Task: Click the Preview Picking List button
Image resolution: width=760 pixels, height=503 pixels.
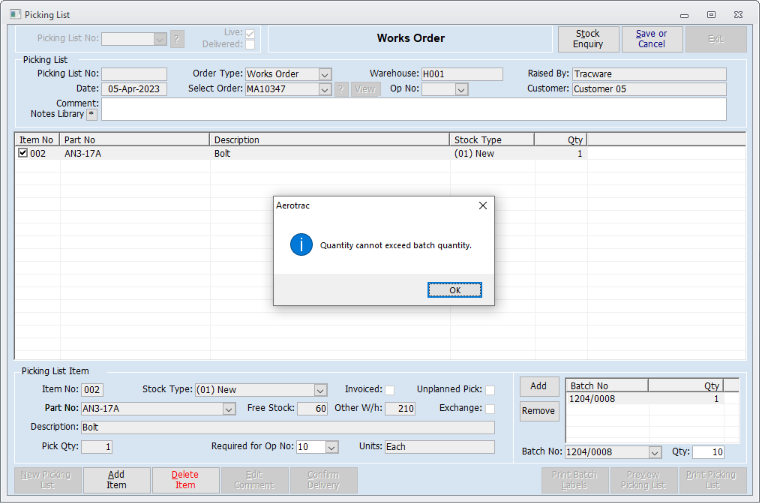Action: (644, 480)
